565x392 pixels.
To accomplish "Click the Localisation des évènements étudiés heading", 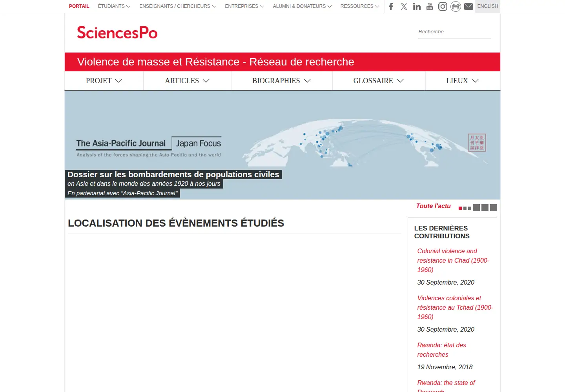I will [x=176, y=223].
